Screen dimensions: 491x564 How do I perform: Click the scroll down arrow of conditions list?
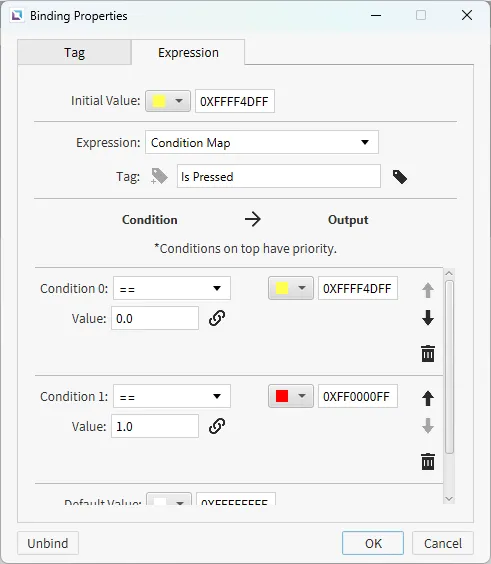(x=449, y=499)
